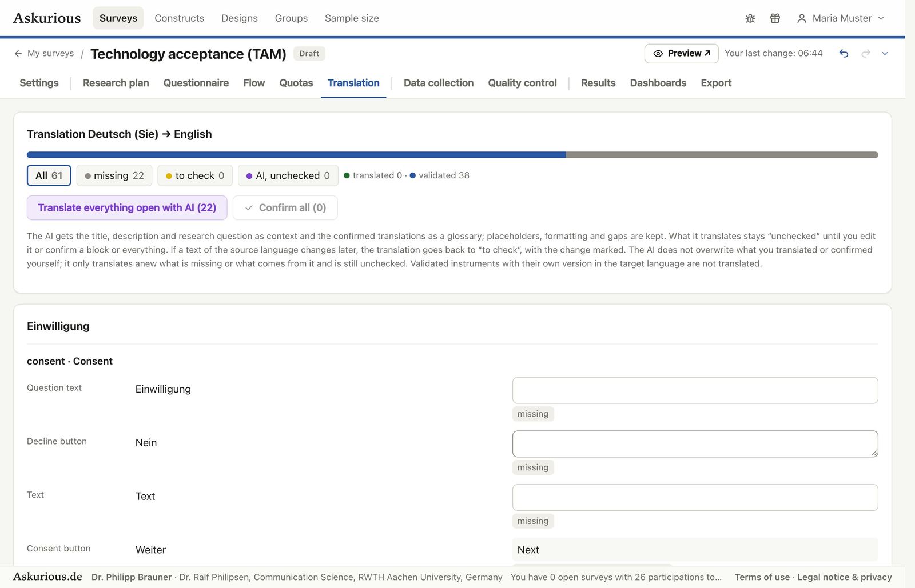
Task: Open the Data collection tab
Action: click(439, 83)
